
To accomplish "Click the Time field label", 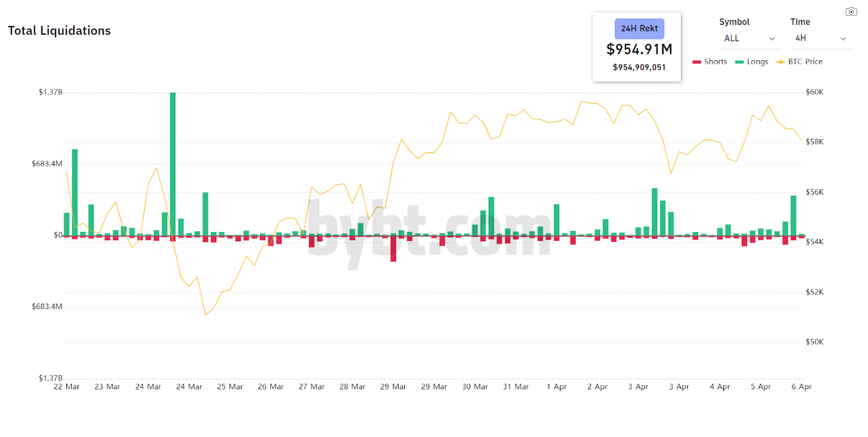I will (800, 22).
